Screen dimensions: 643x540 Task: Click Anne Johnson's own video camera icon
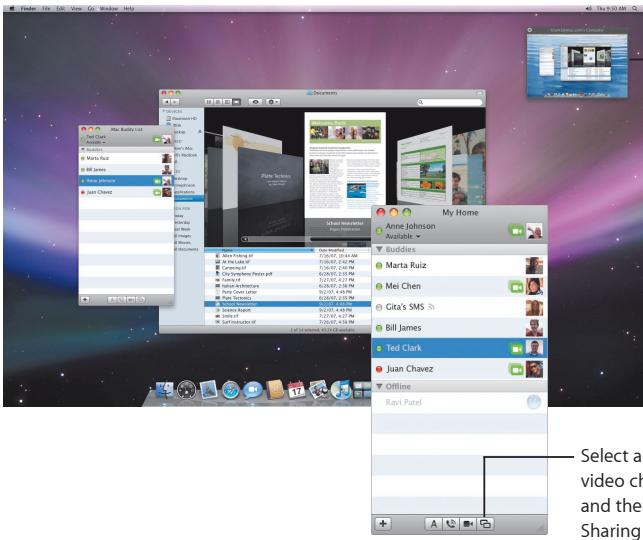click(516, 231)
